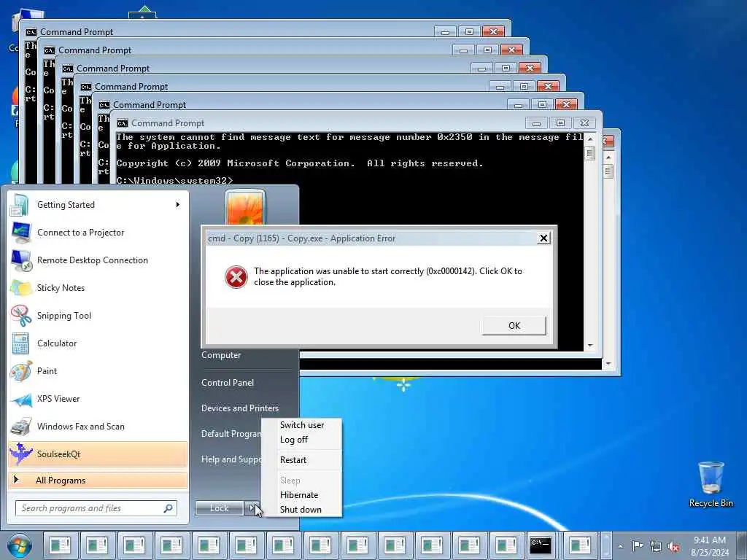Viewport: 747px width, 560px height.
Task: Select Restart in power menu
Action: 302,460
